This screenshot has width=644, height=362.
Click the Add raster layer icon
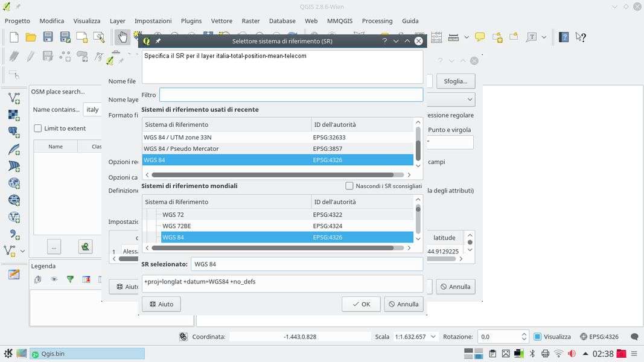[x=13, y=115]
